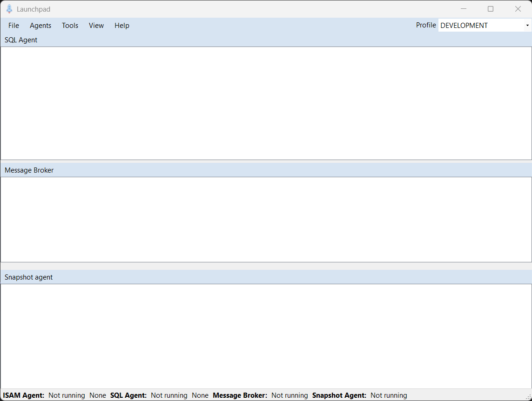
Task: Open the Tools menu
Action: [70, 26]
